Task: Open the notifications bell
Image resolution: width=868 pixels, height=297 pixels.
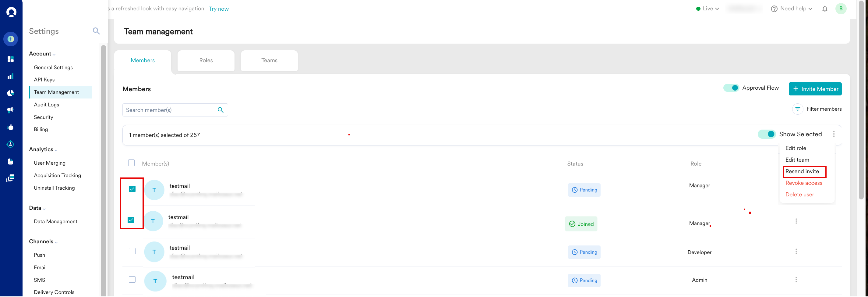Action: click(824, 9)
